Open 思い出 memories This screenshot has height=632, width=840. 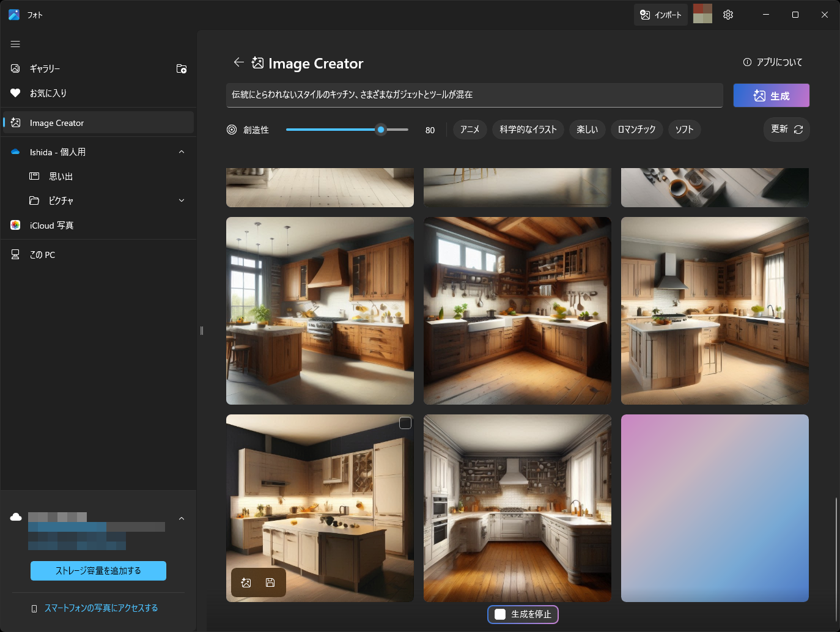pyautogui.click(x=98, y=176)
